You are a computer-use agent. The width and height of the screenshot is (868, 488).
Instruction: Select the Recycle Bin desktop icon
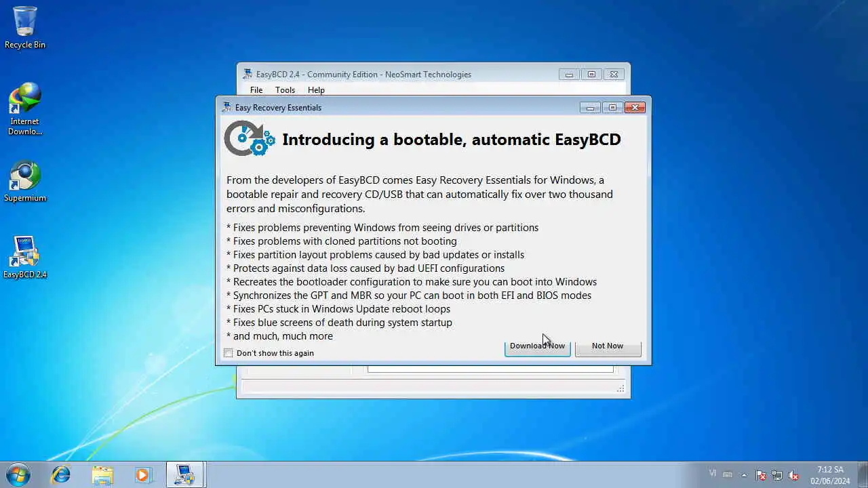tap(25, 27)
